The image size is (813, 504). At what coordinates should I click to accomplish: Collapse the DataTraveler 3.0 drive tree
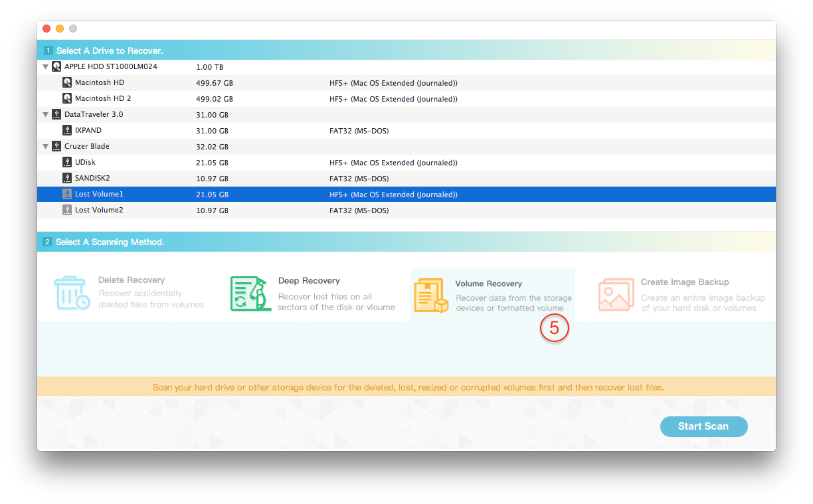[x=45, y=114]
